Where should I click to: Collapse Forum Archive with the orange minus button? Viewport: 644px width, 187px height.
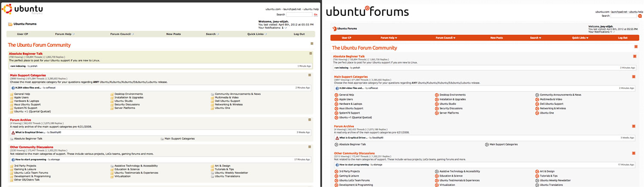(x=633, y=127)
